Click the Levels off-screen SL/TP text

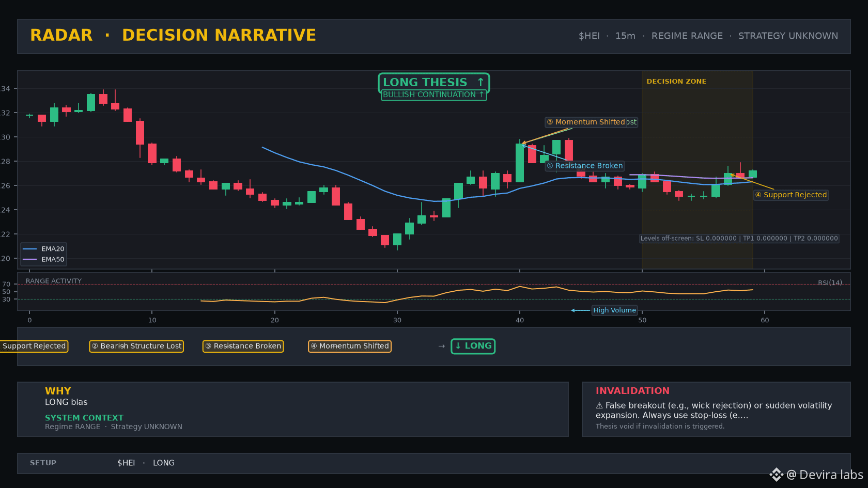pyautogui.click(x=739, y=239)
